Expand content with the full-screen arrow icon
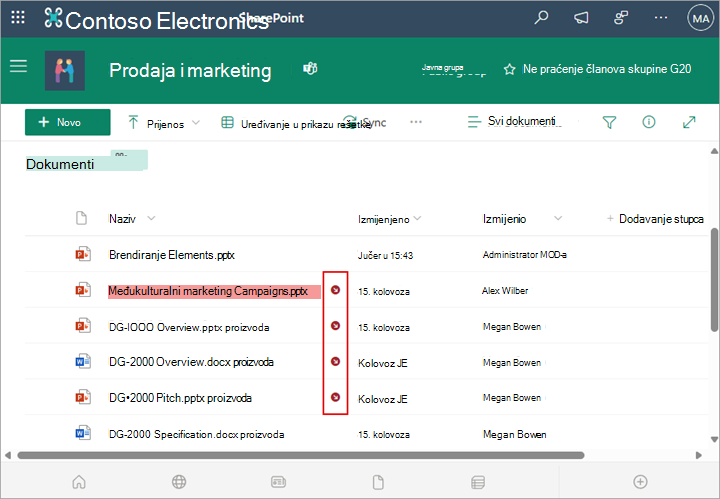720x499 pixels. click(689, 122)
